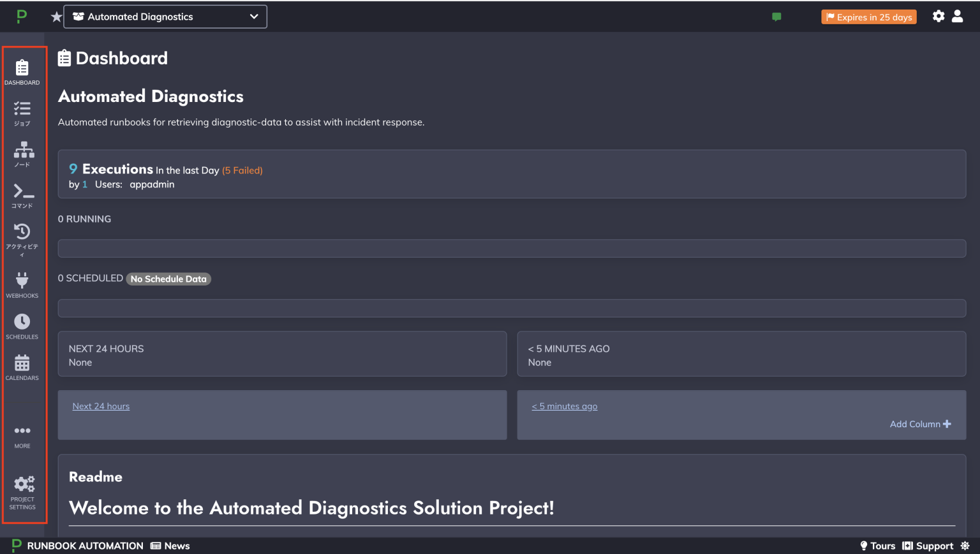Image resolution: width=980 pixels, height=554 pixels.
Task: Toggle the project favorite star
Action: (56, 17)
